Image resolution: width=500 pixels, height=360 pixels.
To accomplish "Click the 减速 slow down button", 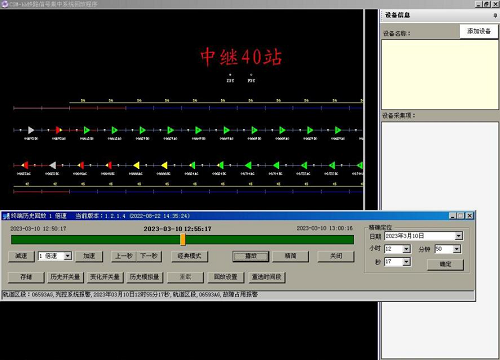I will pyautogui.click(x=21, y=256).
